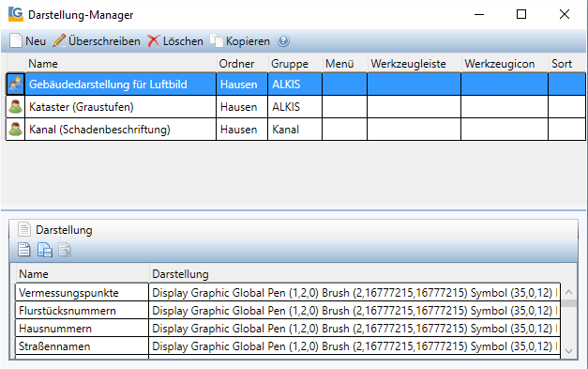
Task: Click Hausen cell in Gebäudedarstellung row
Action: pyautogui.click(x=242, y=85)
